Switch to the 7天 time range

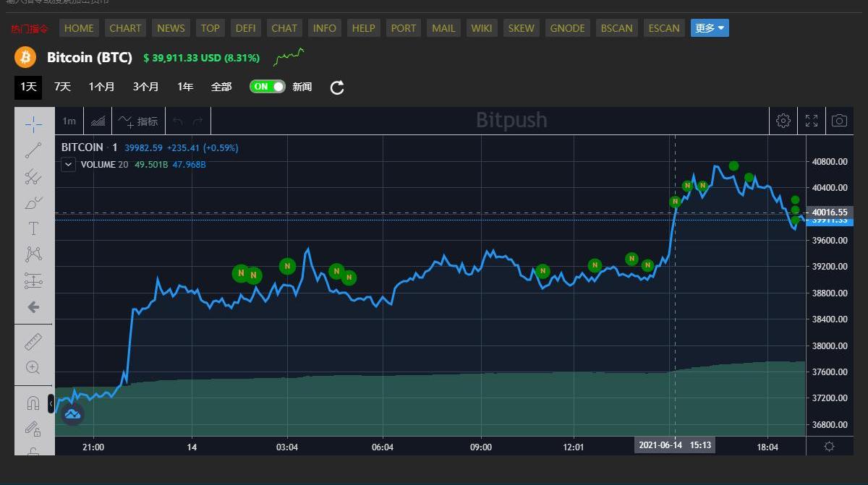(62, 87)
